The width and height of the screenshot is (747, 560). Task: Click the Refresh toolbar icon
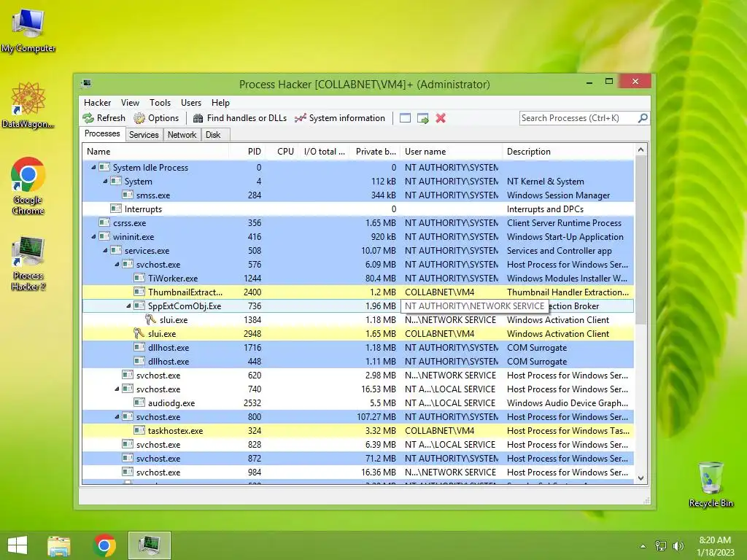pyautogui.click(x=88, y=118)
